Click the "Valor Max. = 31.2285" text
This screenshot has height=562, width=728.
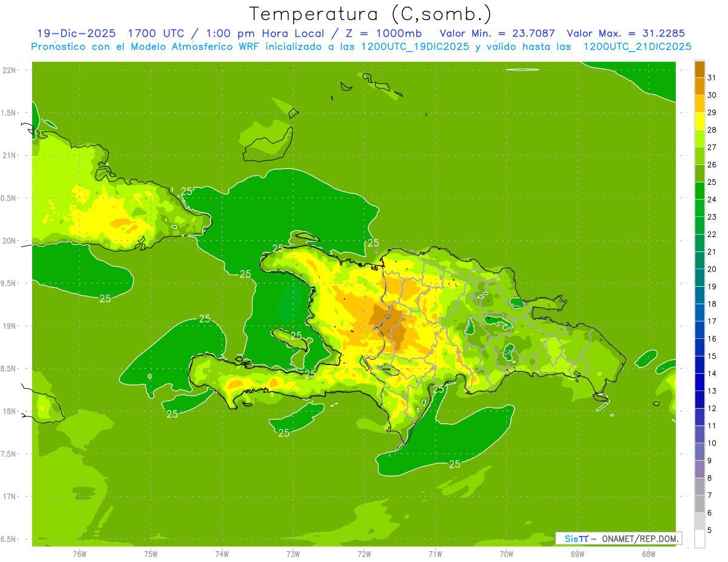625,33
